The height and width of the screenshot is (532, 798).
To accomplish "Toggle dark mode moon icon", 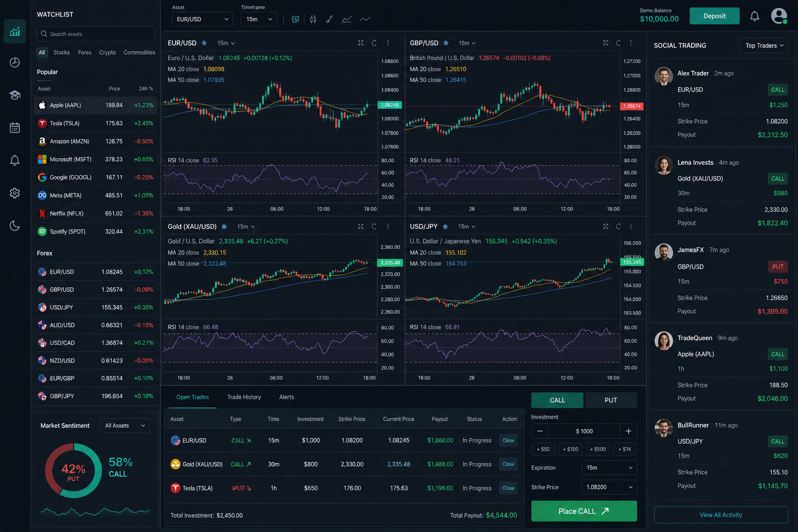I will tap(15, 225).
